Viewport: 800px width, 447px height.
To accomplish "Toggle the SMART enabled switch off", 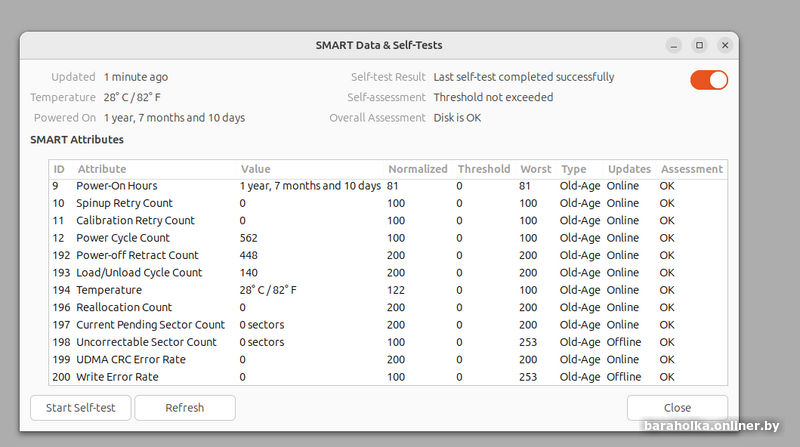I will (709, 80).
